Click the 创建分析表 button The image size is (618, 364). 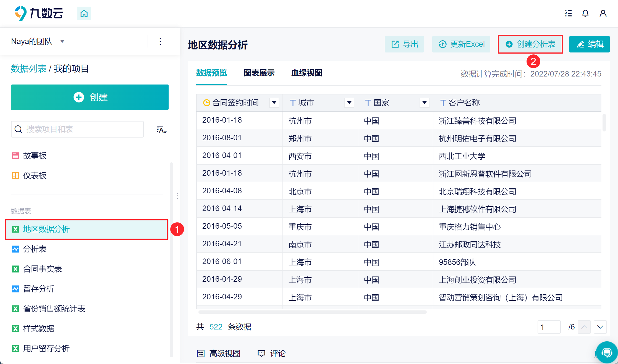530,44
